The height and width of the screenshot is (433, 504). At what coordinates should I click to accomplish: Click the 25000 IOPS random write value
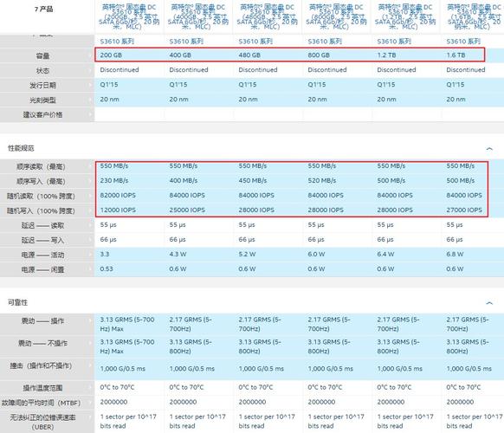point(187,210)
